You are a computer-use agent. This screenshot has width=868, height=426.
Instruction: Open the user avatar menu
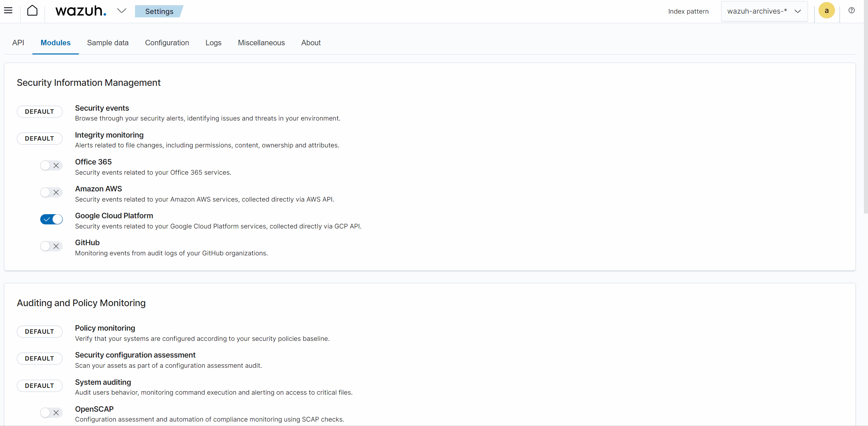point(826,11)
